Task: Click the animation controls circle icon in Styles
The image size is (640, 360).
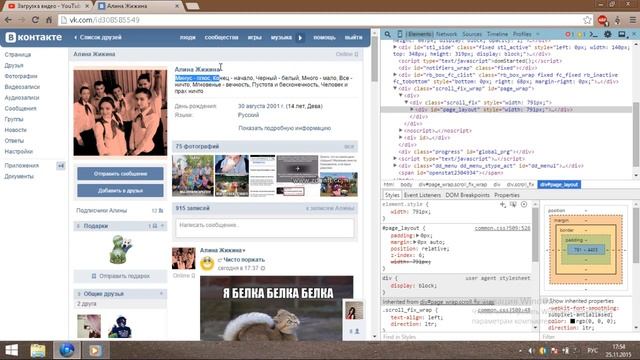Action: coord(524,204)
